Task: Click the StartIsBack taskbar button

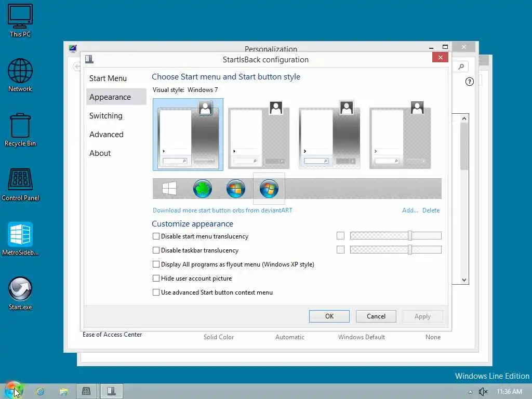Action: [112, 391]
